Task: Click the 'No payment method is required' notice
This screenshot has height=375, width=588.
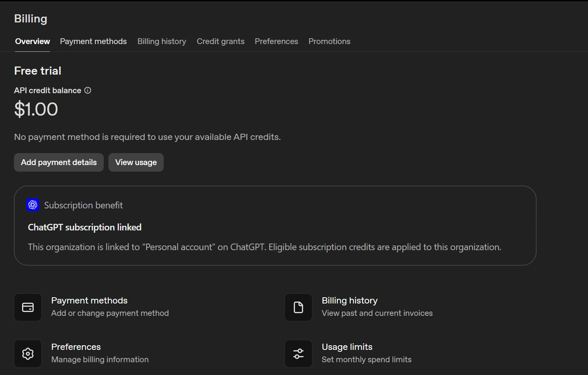Action: pyautogui.click(x=147, y=137)
